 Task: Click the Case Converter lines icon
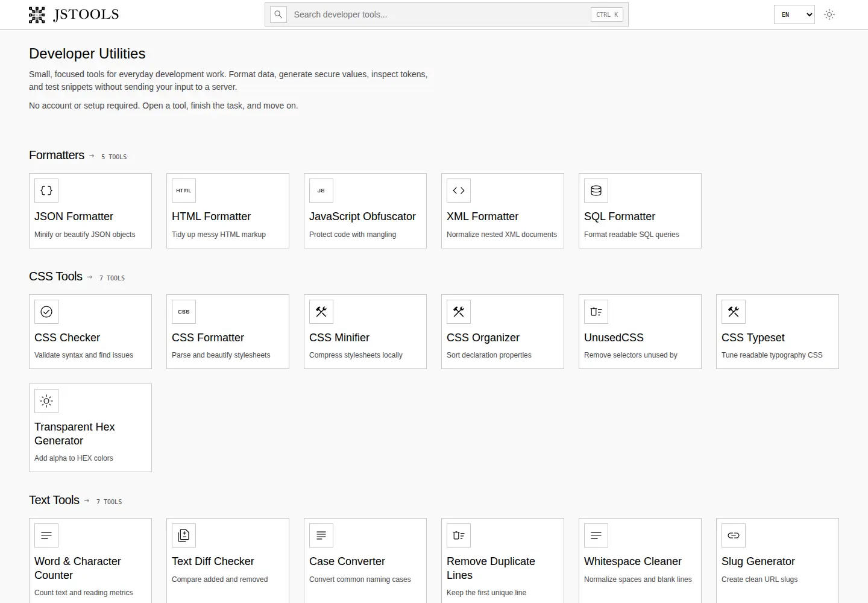[321, 535]
